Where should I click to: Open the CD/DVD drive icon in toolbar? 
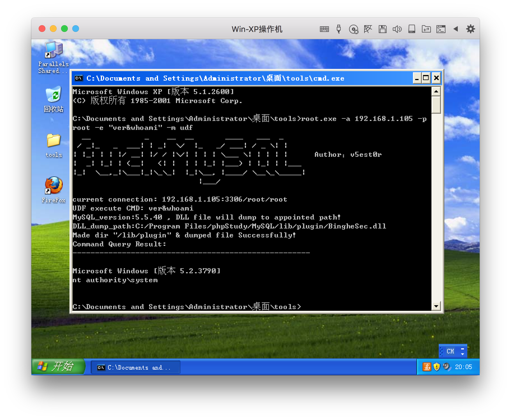click(354, 29)
